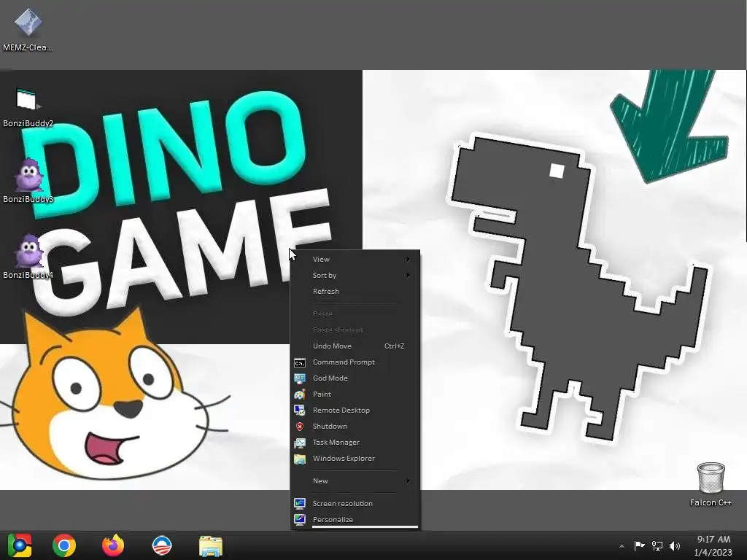Open the volume speaker tray icon
Image resolution: width=747 pixels, height=560 pixels.
[x=675, y=545]
